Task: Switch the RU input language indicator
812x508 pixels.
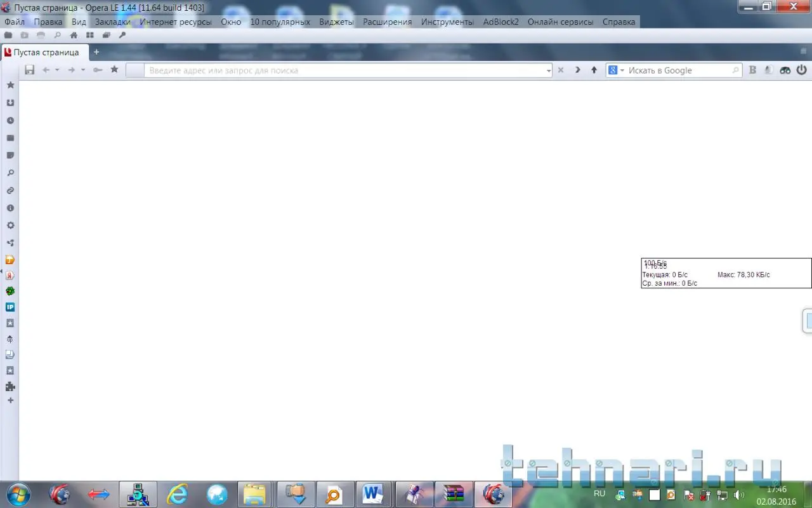Action: pyautogui.click(x=599, y=493)
